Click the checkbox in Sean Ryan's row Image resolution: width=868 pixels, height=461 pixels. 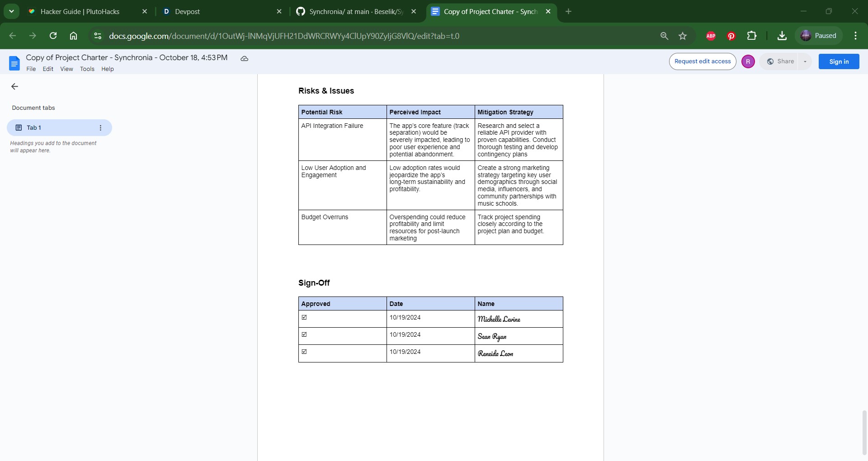304,334
